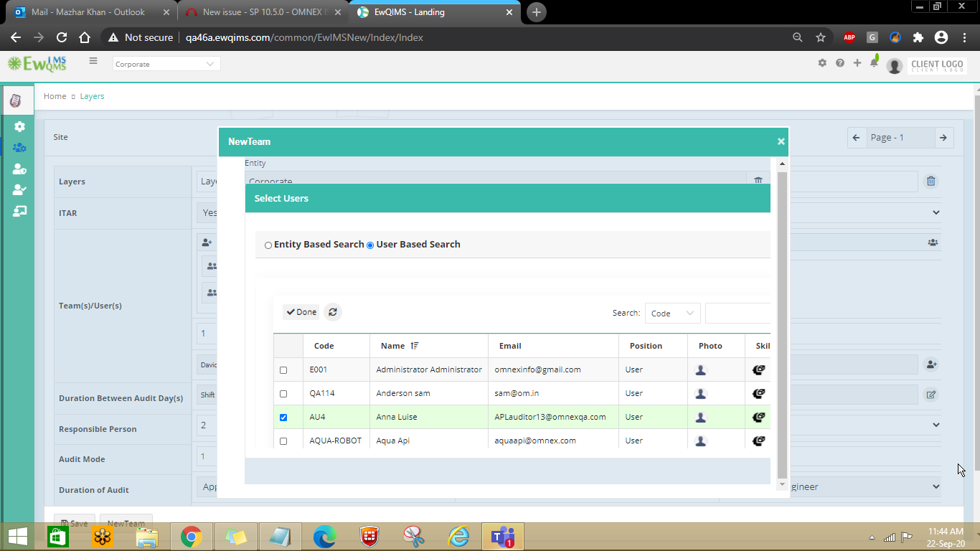Click the Home breadcrumb link
The height and width of the screenshot is (551, 980).
(55, 96)
